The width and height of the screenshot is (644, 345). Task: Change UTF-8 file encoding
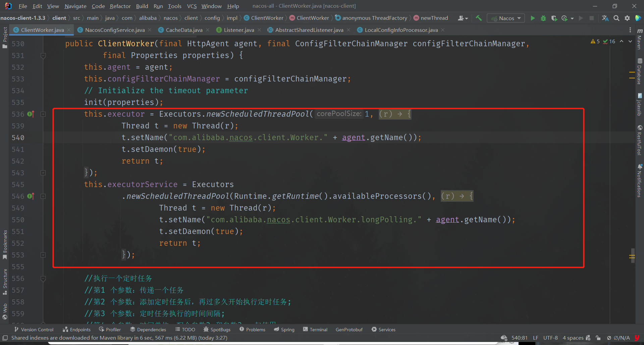click(550, 338)
